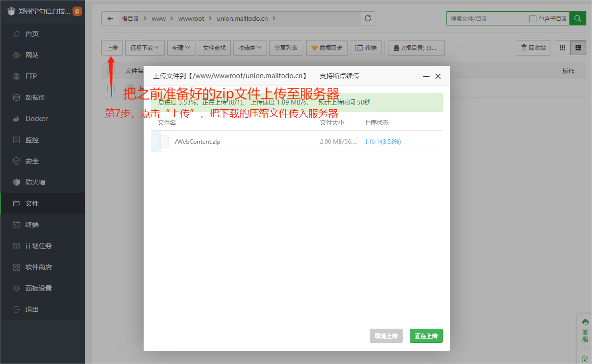Open the 终端 button in the file toolbar
This screenshot has width=592, height=364.
(x=366, y=48)
